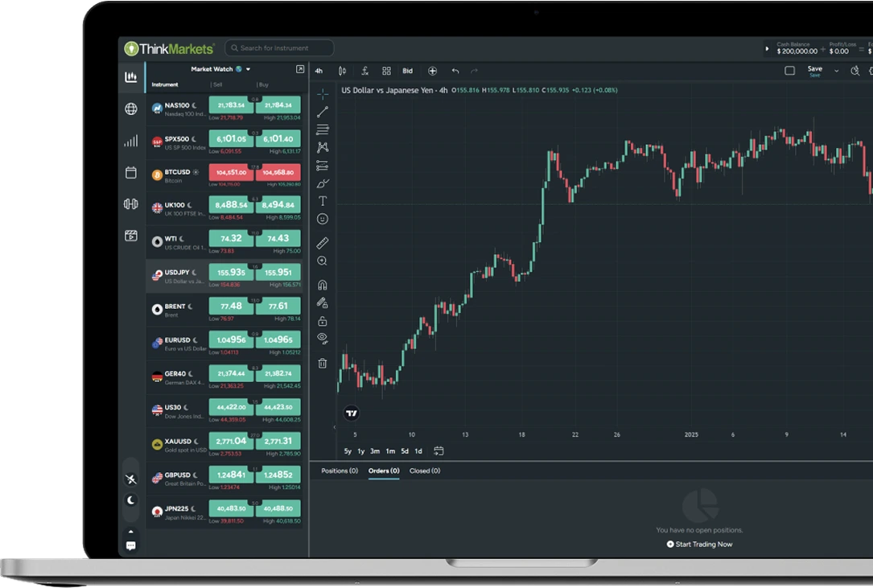The height and width of the screenshot is (588, 873).
Task: Set chart range to 3m
Action: click(375, 451)
